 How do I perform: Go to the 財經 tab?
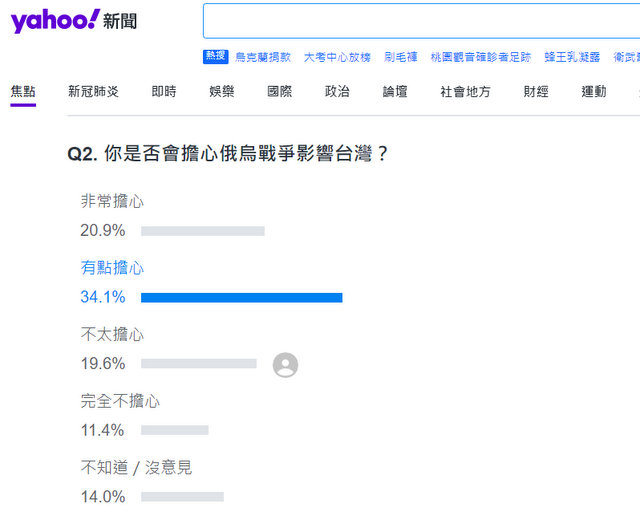(x=536, y=92)
